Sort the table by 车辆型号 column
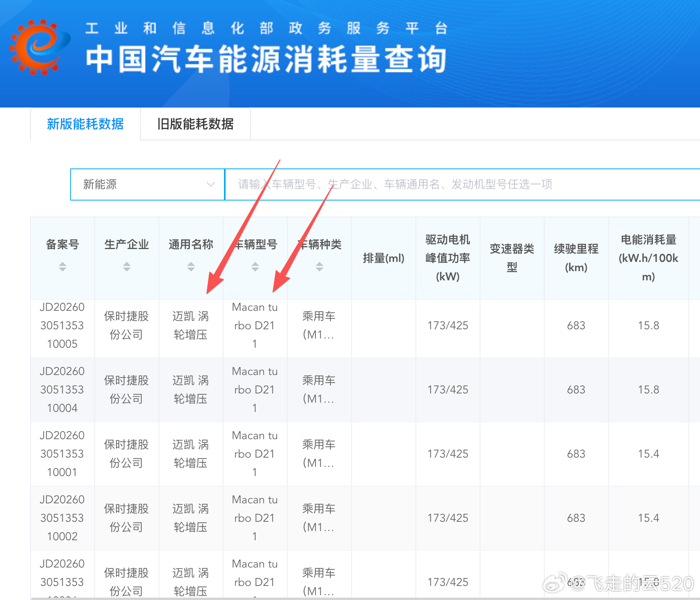Screen dimensions: 700x600 click(x=255, y=267)
